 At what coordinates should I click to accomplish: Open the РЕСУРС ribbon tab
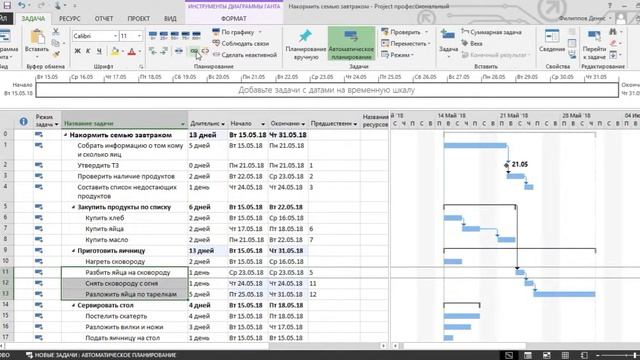pos(69,19)
